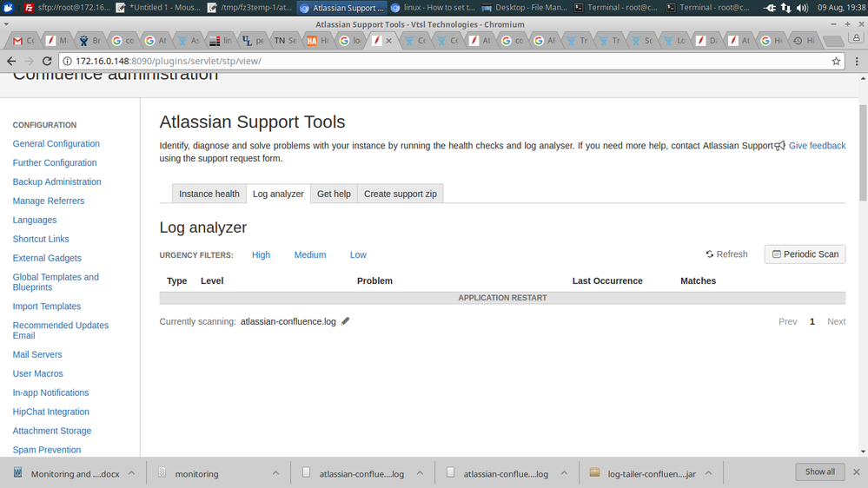The height and width of the screenshot is (488, 868).
Task: Click the Refresh icon in Log analyzer
Action: 709,254
